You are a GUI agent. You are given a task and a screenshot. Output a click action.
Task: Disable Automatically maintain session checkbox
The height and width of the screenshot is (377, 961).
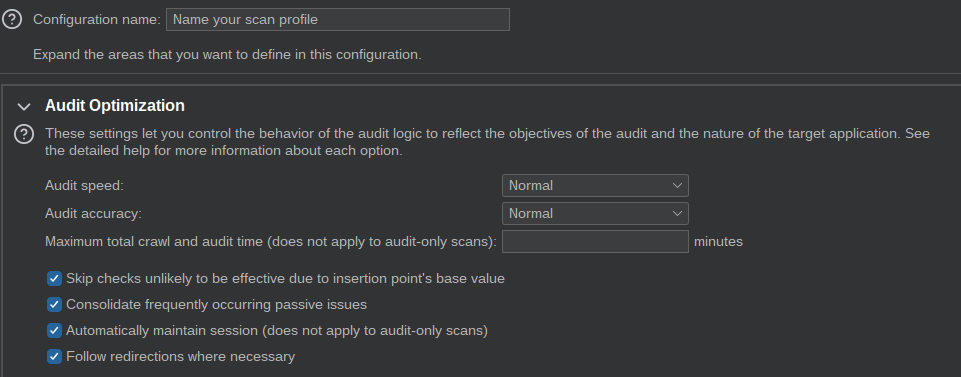pos(55,330)
